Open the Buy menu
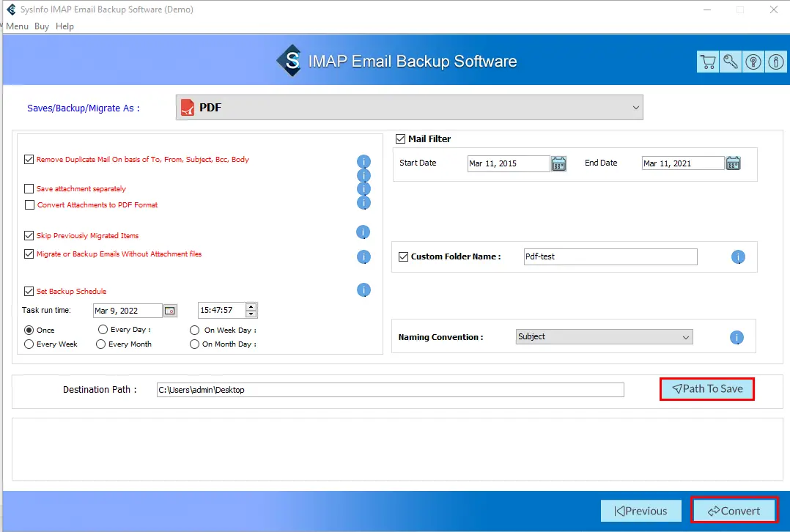Viewport: 790px width, 532px height. tap(42, 26)
